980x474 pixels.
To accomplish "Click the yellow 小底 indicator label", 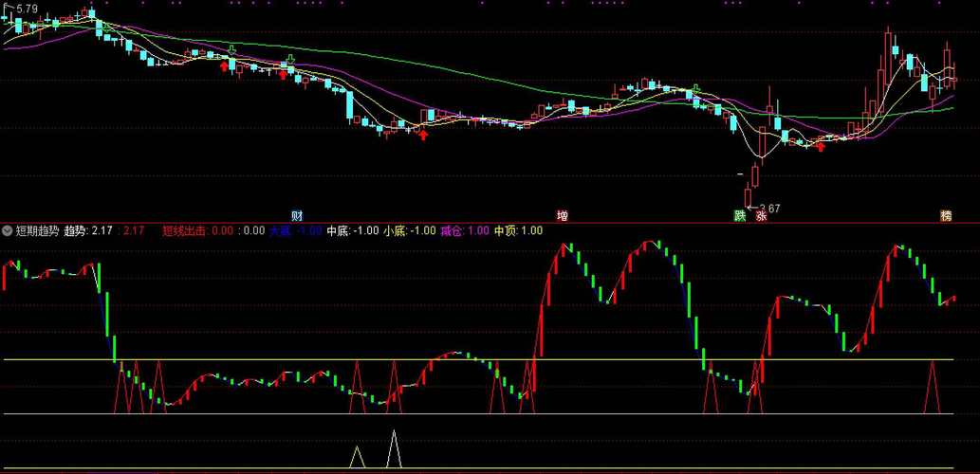I will (x=394, y=230).
